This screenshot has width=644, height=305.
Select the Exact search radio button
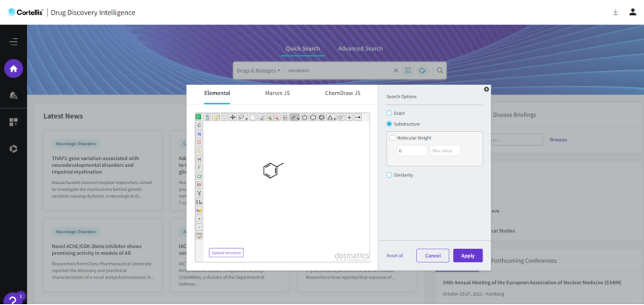pyautogui.click(x=389, y=113)
